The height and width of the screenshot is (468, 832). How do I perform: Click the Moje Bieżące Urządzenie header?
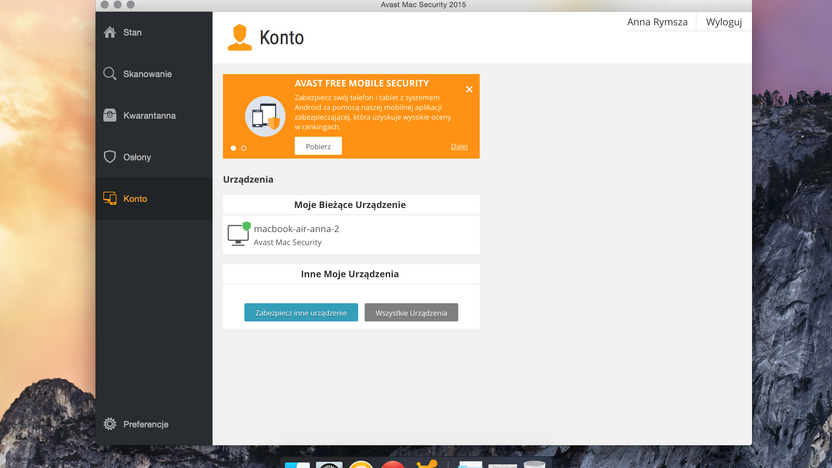tap(350, 205)
